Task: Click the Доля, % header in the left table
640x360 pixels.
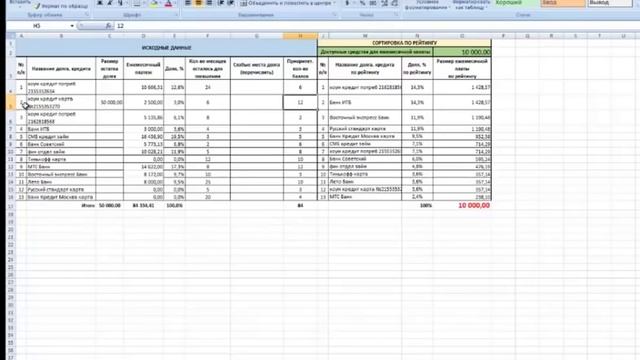Action: (x=174, y=69)
